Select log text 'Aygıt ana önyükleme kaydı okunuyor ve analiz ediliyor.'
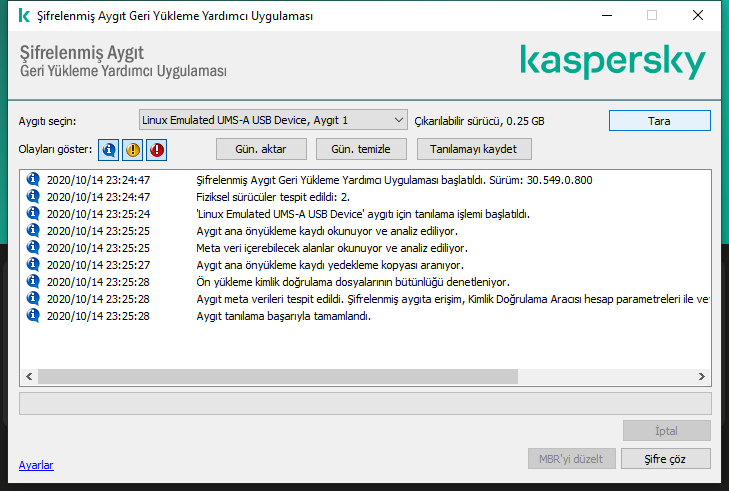Viewport: 729px width, 491px height. [x=327, y=231]
